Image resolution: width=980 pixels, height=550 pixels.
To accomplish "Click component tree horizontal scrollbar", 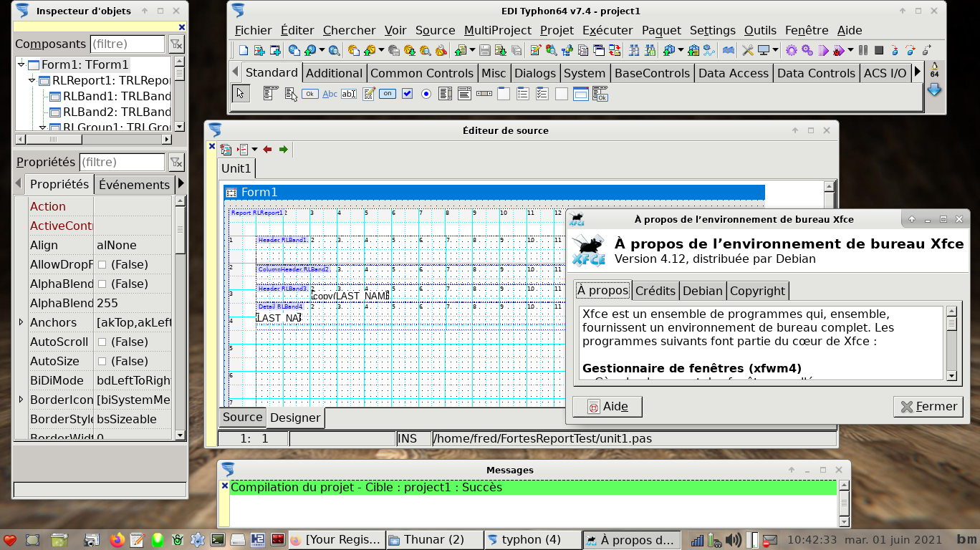I will [x=94, y=139].
